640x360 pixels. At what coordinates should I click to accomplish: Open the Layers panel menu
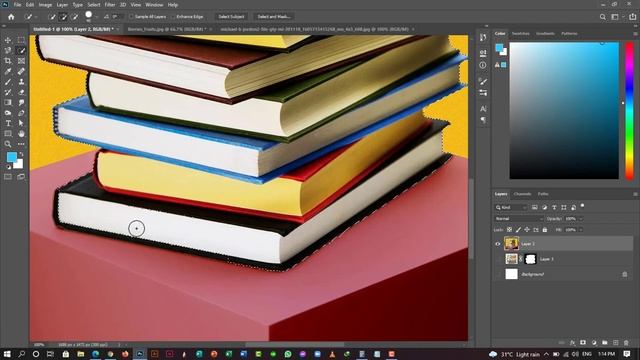pyautogui.click(x=635, y=194)
